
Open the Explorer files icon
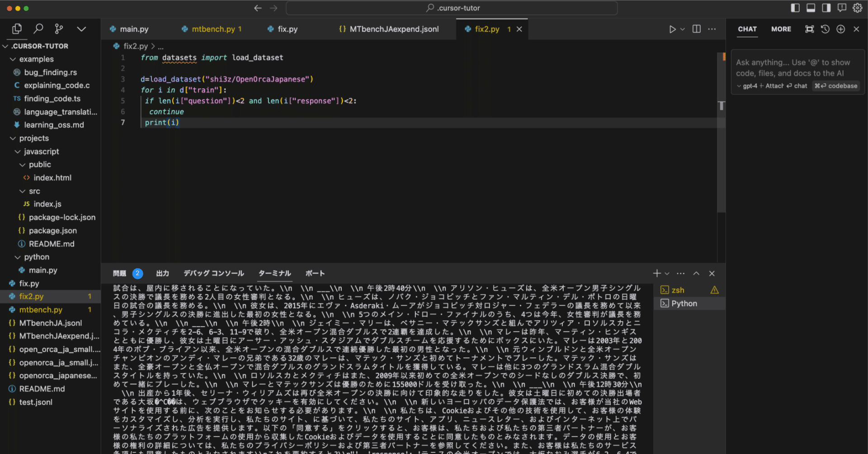pos(17,29)
